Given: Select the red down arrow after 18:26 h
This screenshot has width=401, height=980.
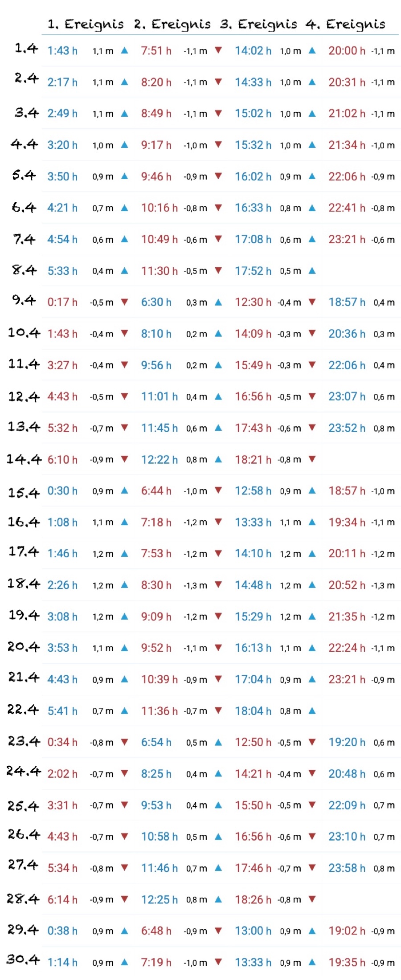Looking at the screenshot, I should 312,899.
